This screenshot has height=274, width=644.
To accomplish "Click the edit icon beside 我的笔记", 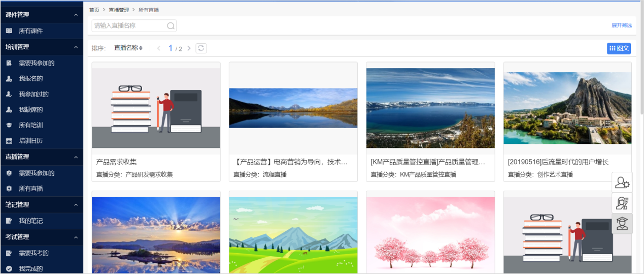I will tap(9, 221).
